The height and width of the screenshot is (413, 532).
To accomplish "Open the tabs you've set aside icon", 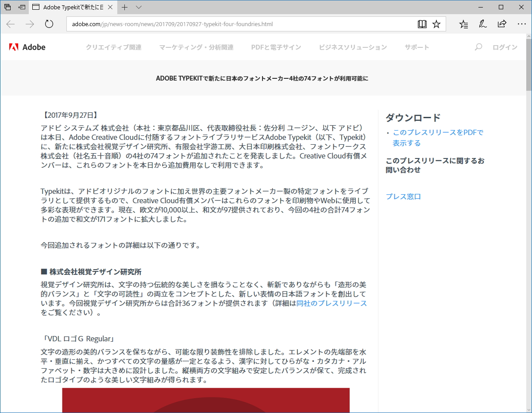I will [7, 7].
